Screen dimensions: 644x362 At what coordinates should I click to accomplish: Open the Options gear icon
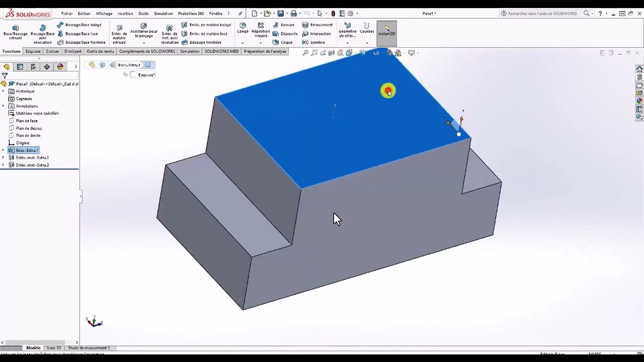351,14
